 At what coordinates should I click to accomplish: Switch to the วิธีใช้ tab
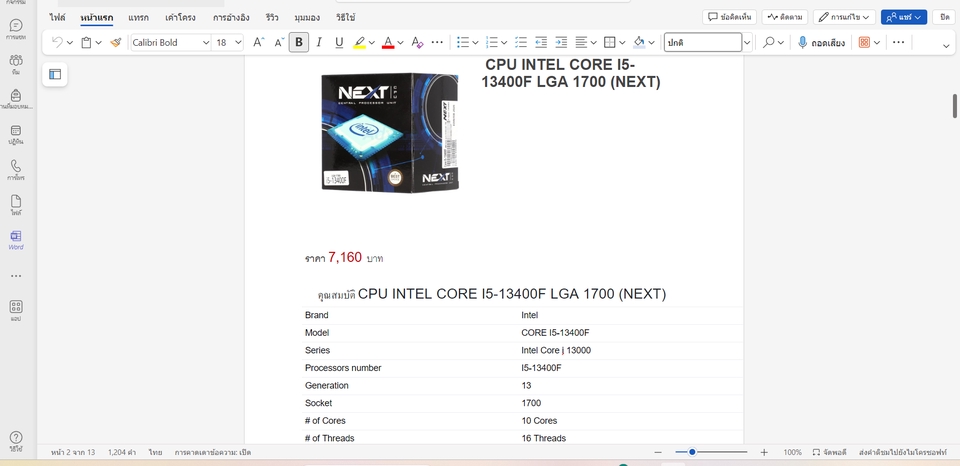pyautogui.click(x=346, y=17)
